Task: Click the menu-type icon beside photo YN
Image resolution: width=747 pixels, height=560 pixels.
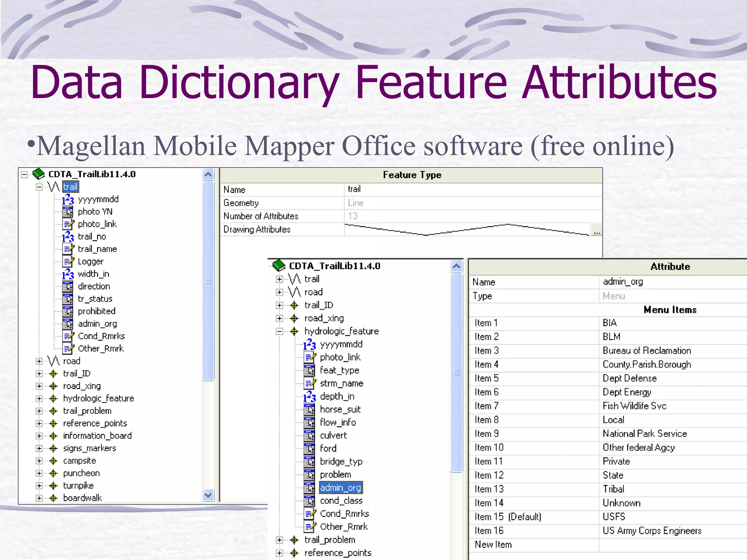Action: pos(68,212)
